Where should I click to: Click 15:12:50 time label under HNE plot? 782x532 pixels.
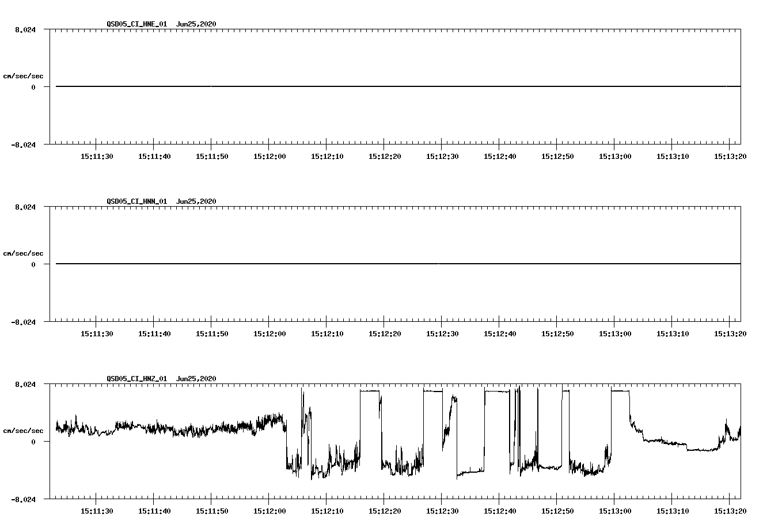[x=557, y=157]
